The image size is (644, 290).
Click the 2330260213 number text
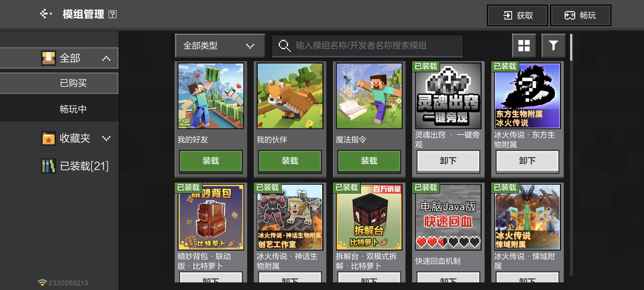[68, 283]
